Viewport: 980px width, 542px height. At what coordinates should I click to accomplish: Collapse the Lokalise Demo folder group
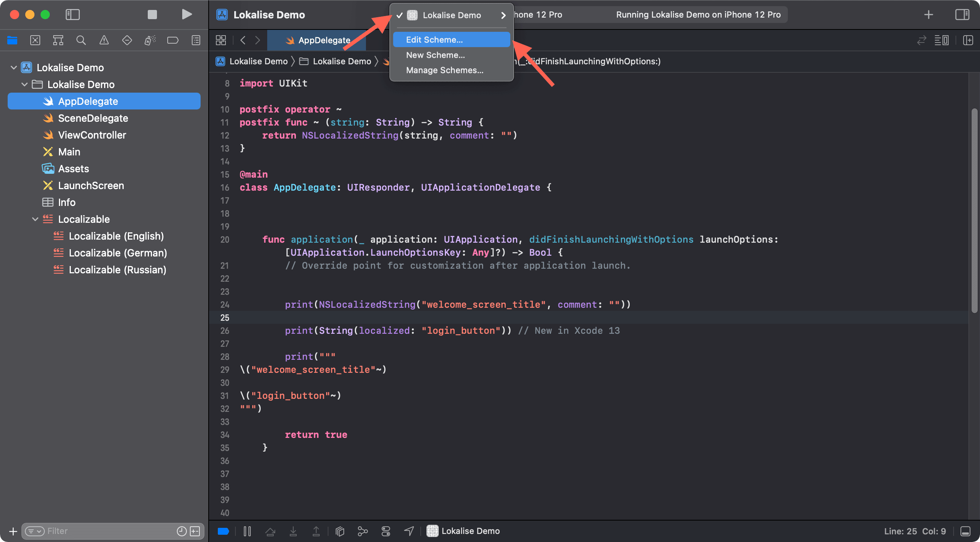pos(24,85)
